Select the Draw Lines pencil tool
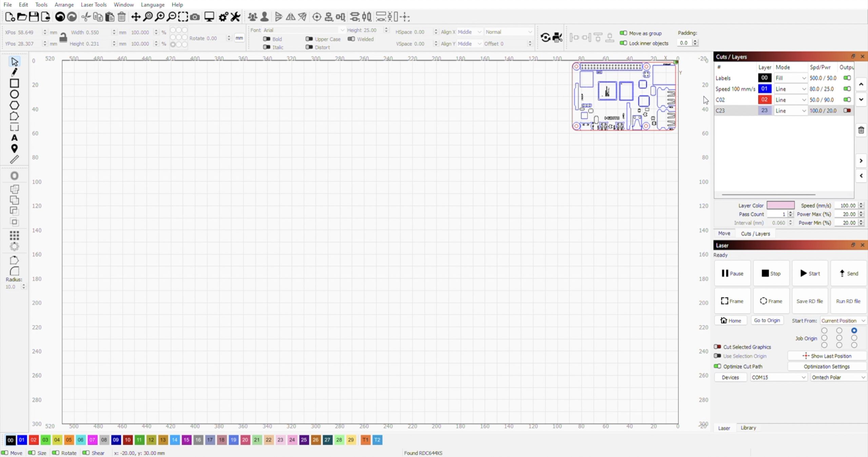 pyautogui.click(x=14, y=72)
